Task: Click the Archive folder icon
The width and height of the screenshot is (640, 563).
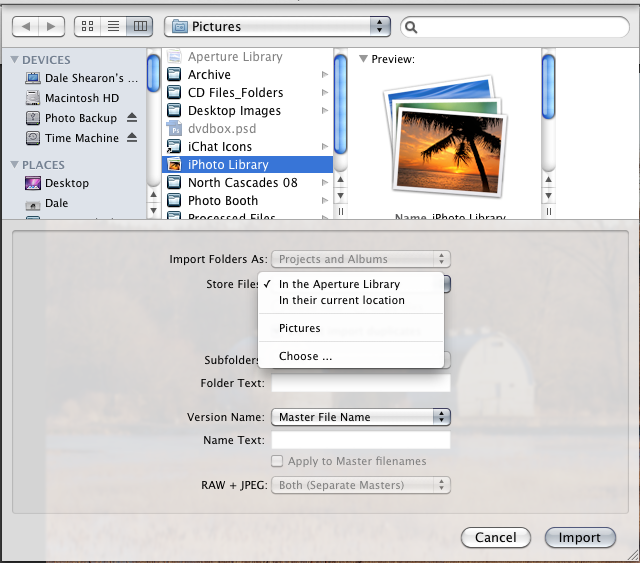Action: pyautogui.click(x=174, y=74)
